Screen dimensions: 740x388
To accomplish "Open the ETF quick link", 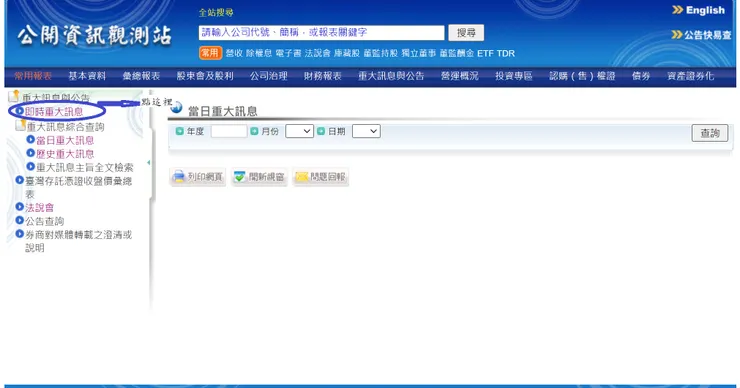I will [x=485, y=53].
